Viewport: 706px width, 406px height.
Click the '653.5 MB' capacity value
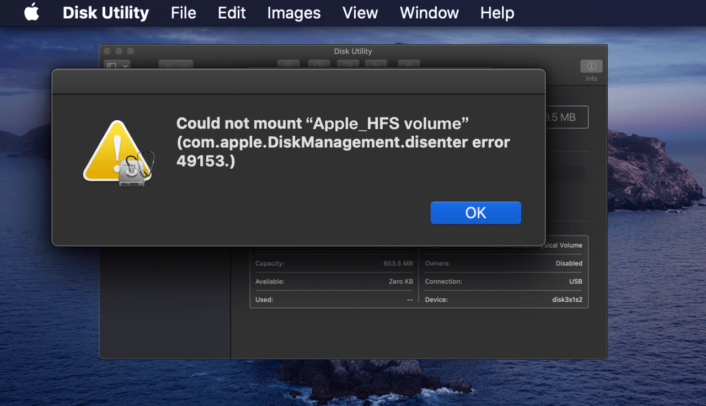tap(398, 263)
